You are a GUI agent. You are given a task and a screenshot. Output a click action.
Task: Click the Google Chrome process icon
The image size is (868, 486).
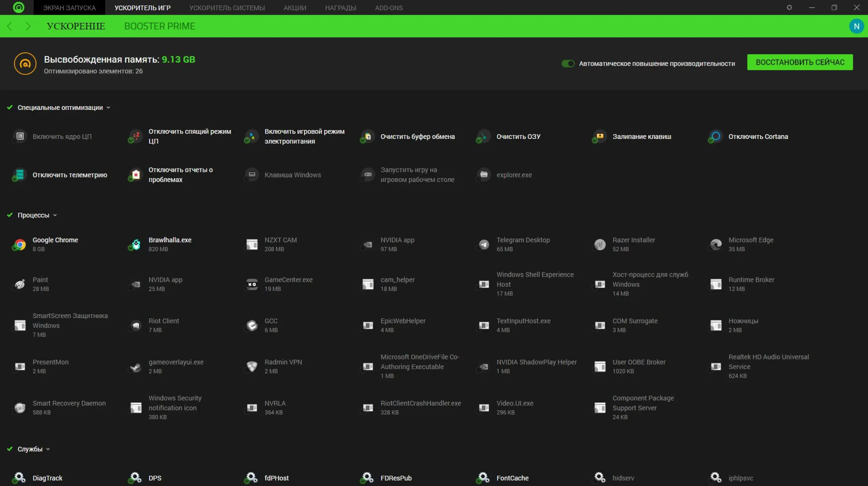tap(20, 244)
